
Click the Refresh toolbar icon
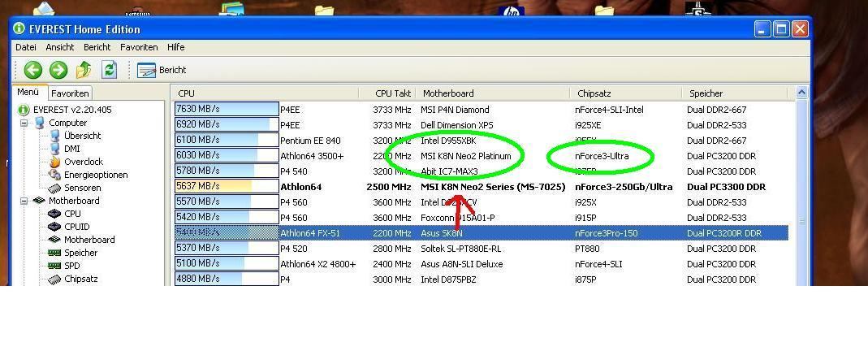click(109, 70)
